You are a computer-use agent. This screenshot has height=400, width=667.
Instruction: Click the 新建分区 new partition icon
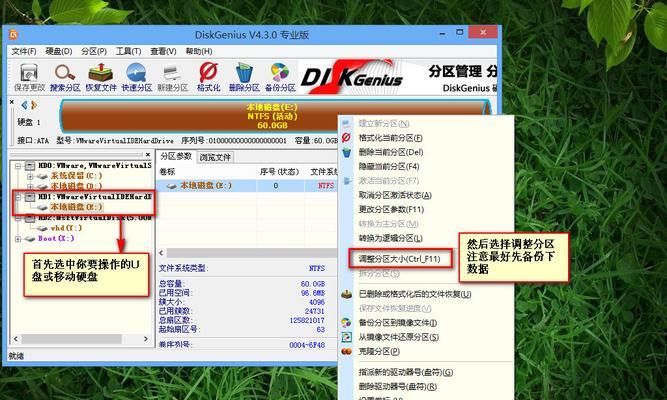[x=172, y=77]
